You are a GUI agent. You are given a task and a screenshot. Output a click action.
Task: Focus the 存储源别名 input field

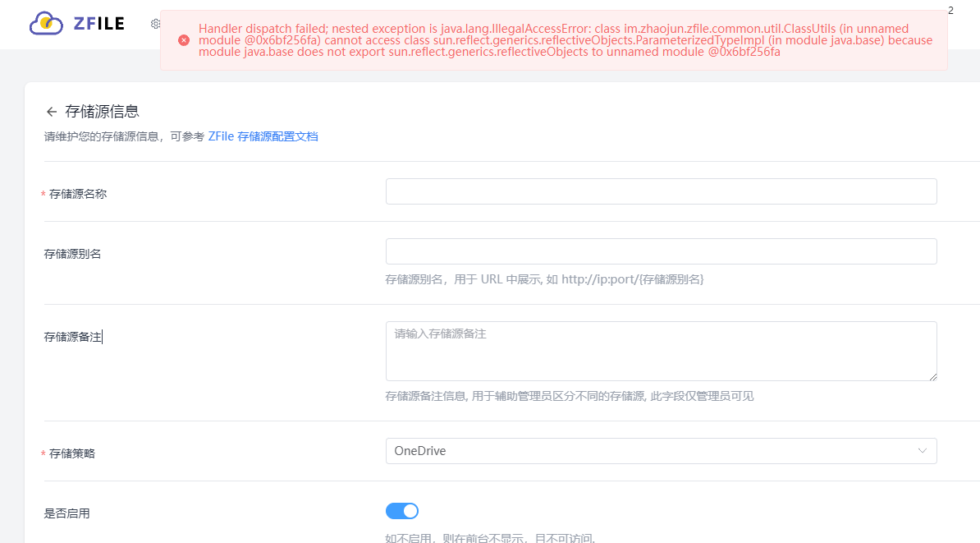click(661, 251)
